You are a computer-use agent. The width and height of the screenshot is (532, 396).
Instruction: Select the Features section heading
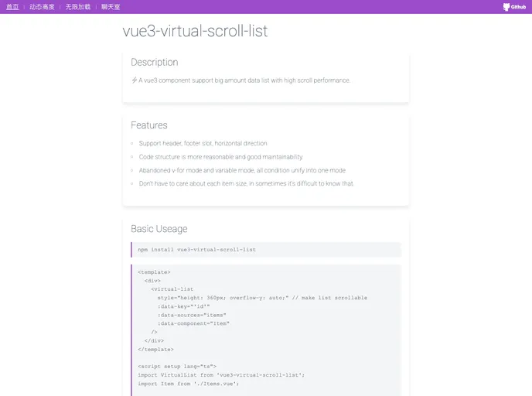[x=148, y=125]
